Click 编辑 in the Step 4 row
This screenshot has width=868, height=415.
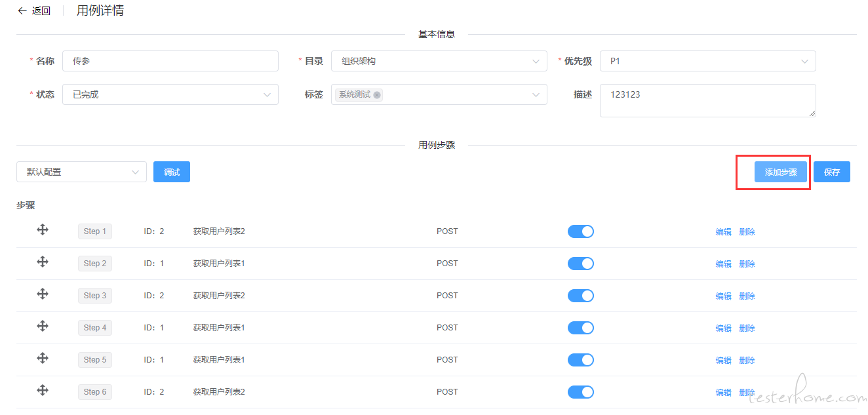(x=723, y=328)
